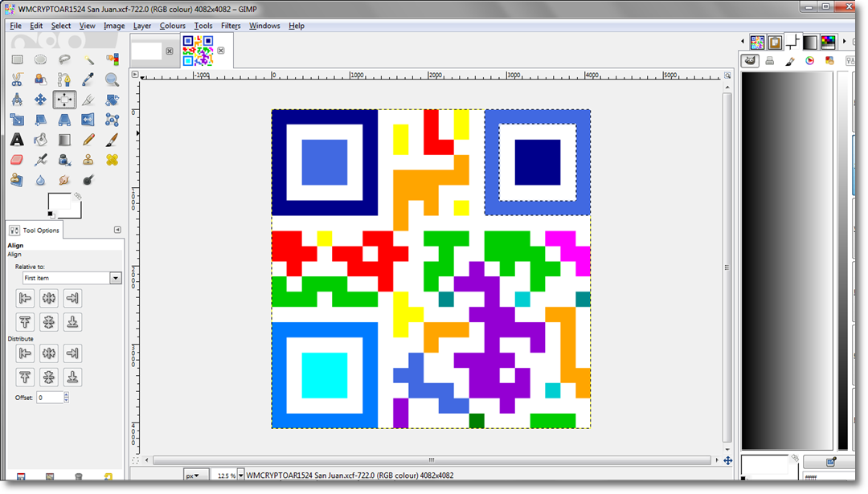Swap foreground and background colours in toolbox
Screen dimensions: 868x494
pos(78,196)
